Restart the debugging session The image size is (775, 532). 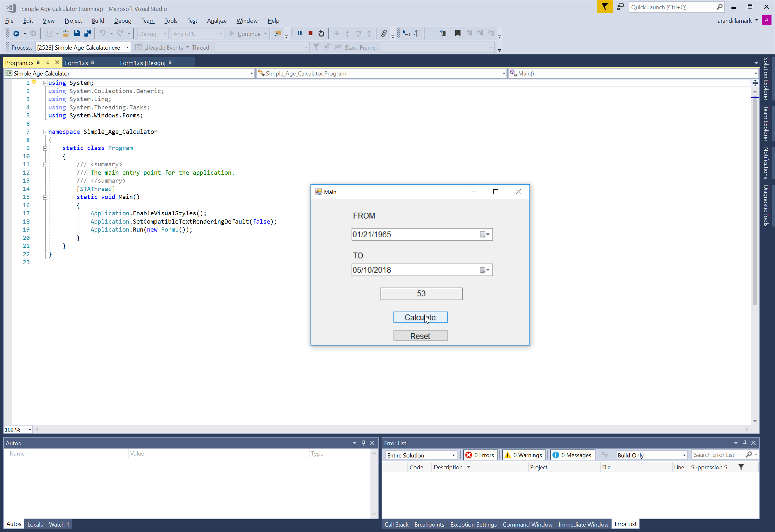pyautogui.click(x=321, y=33)
